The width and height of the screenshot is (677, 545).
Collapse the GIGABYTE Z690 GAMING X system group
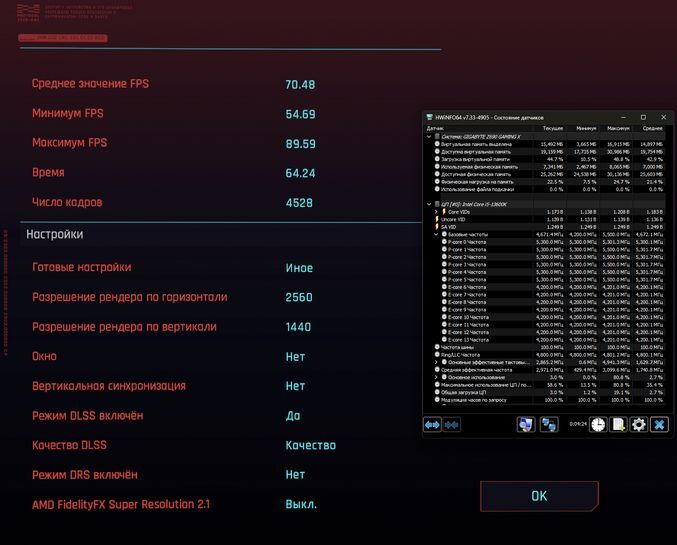pos(429,136)
